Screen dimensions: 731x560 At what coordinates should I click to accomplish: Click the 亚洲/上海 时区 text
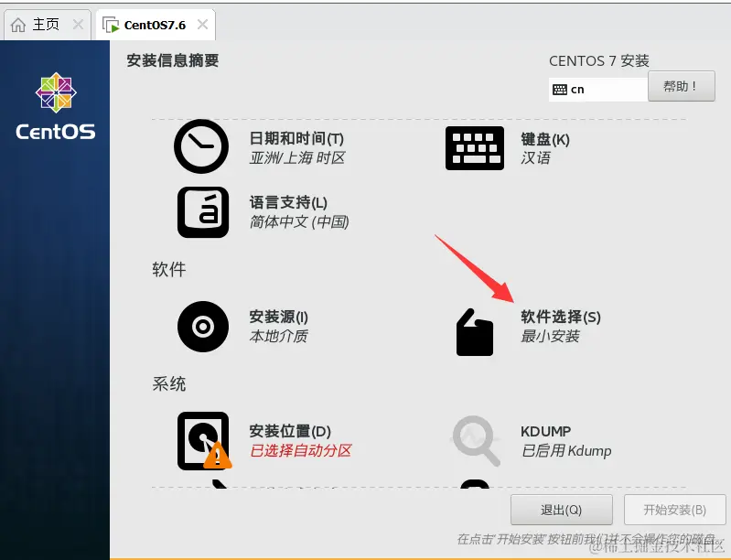pyautogui.click(x=297, y=158)
